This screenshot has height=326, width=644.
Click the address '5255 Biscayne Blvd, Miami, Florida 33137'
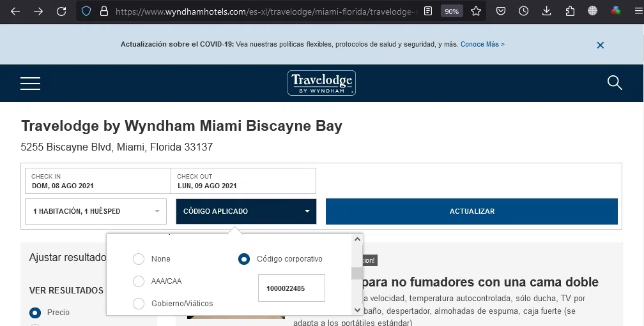pos(117,147)
